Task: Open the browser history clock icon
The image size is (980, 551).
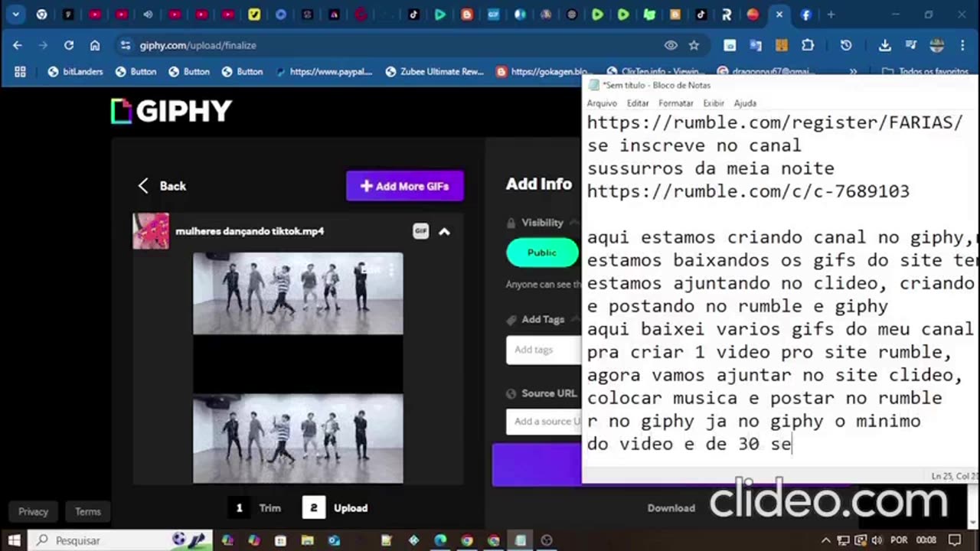Action: click(846, 45)
